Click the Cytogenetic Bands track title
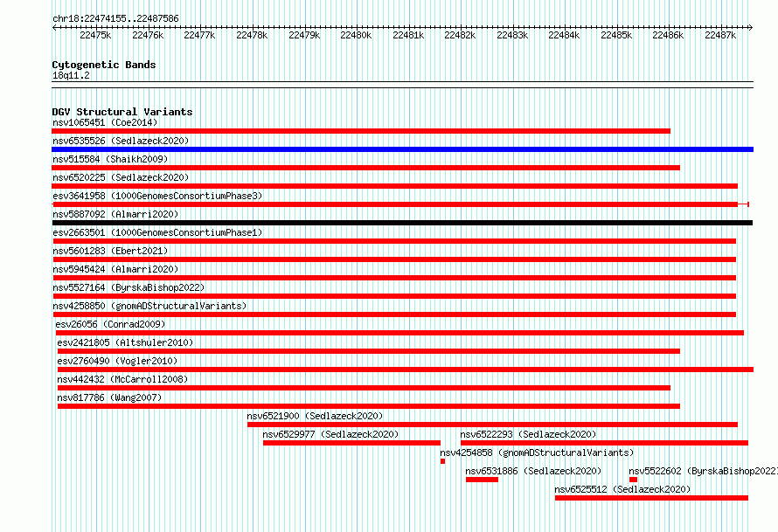 point(104,65)
